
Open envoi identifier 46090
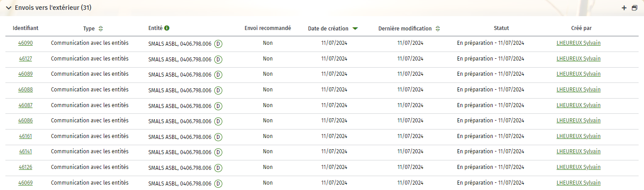point(26,43)
